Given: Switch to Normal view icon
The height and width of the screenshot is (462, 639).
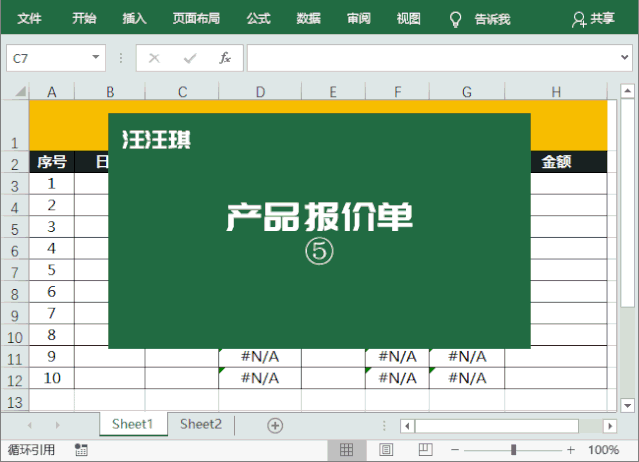Looking at the screenshot, I should coord(346,450).
